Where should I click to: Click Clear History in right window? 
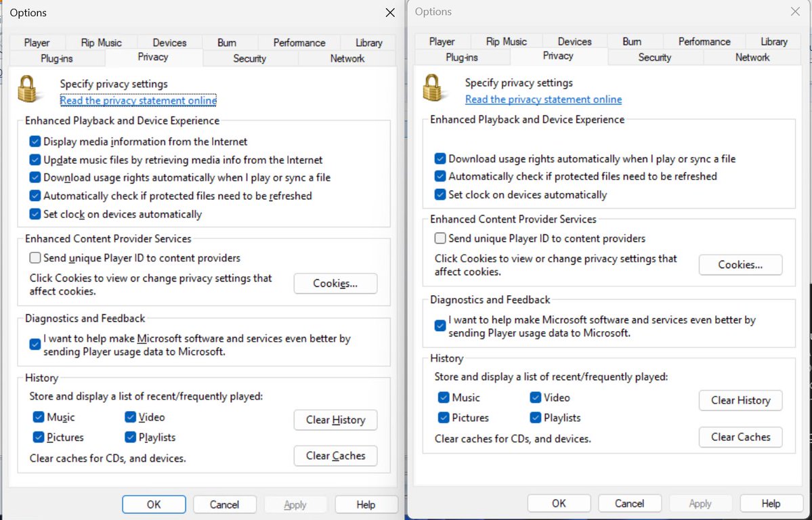coord(740,400)
